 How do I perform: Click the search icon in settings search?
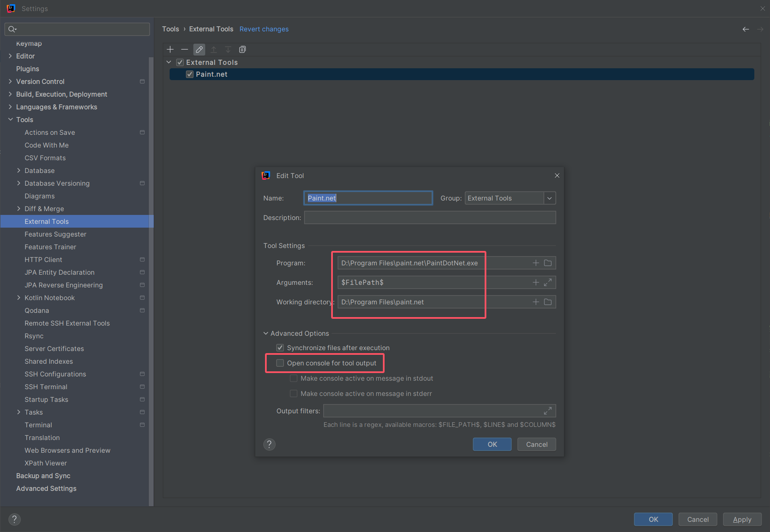point(12,29)
